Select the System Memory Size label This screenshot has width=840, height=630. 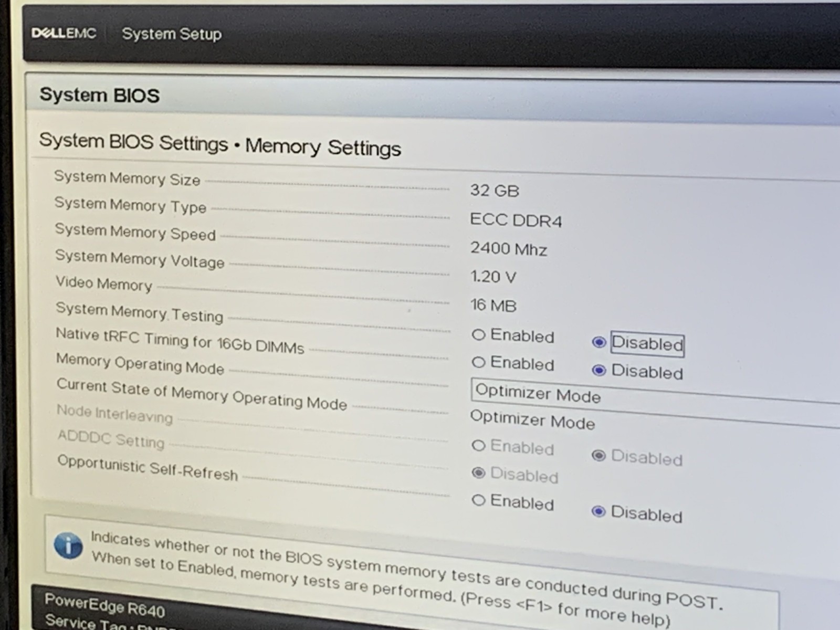click(127, 178)
